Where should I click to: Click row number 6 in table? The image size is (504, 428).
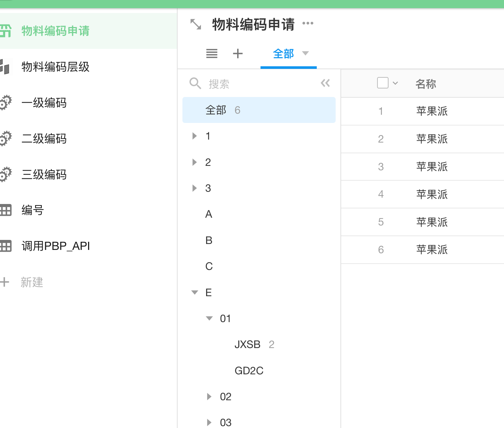click(x=381, y=250)
